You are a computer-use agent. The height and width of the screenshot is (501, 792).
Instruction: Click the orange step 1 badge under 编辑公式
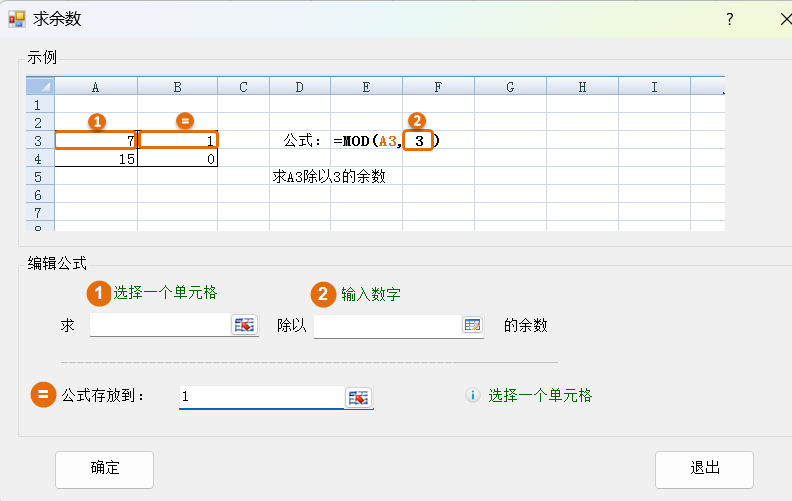pos(98,293)
